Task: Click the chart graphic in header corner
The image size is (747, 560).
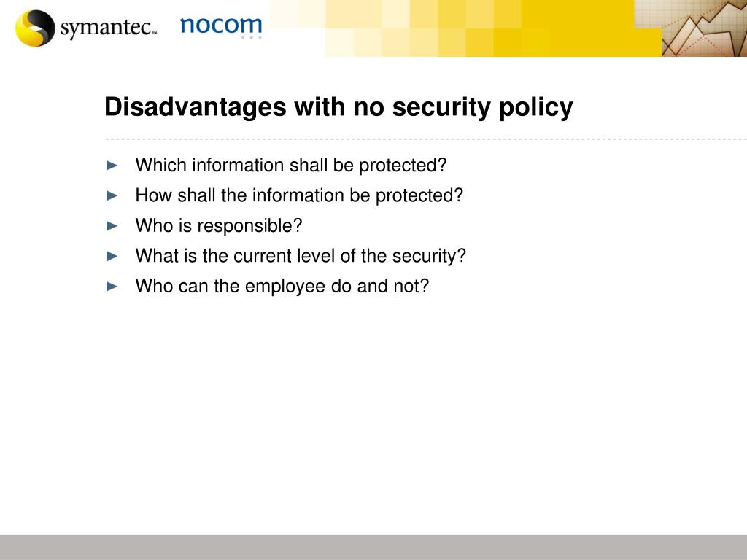Action: [704, 28]
